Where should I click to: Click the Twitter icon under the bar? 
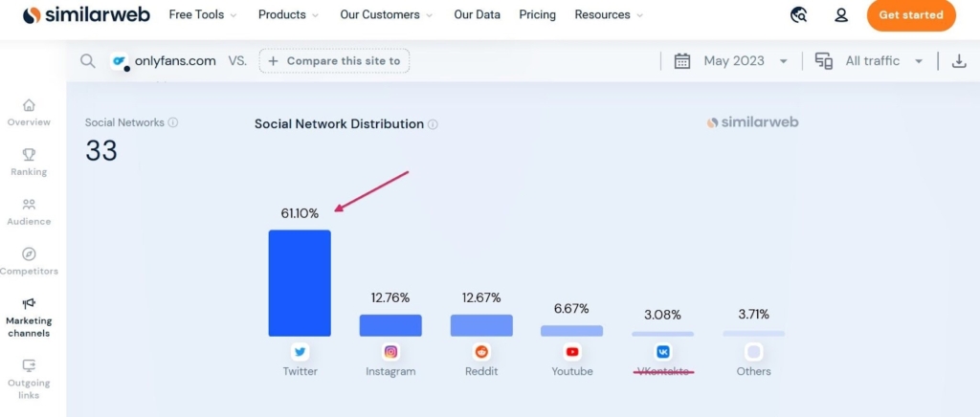pos(300,352)
